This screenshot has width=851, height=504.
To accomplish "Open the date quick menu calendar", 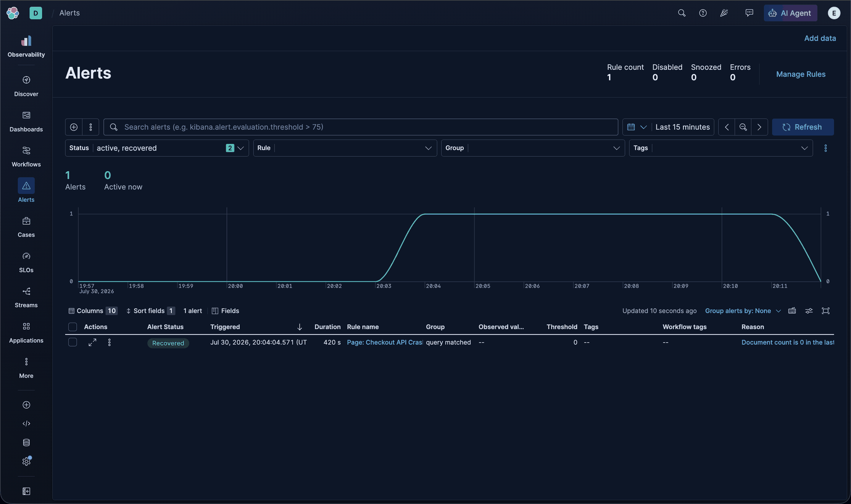I will tap(637, 127).
